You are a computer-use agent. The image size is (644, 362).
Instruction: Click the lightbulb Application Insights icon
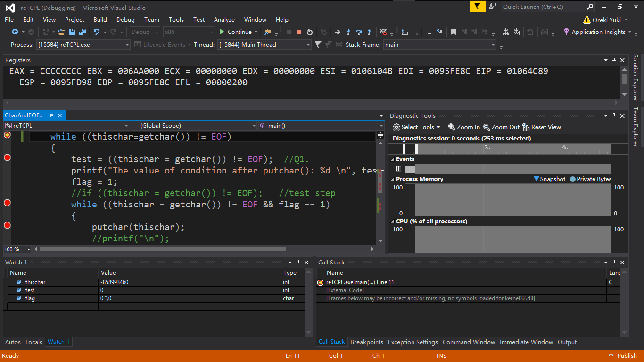pyautogui.click(x=566, y=32)
